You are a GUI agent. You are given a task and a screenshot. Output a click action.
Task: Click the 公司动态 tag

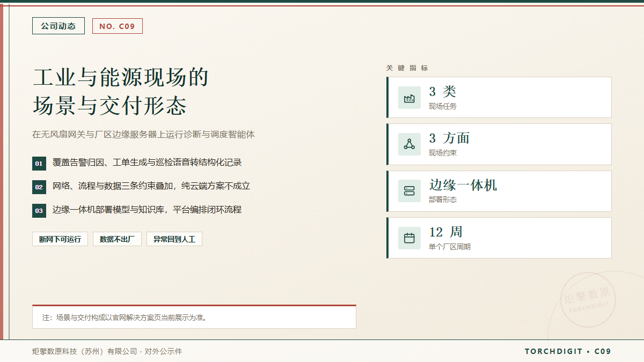tap(58, 26)
